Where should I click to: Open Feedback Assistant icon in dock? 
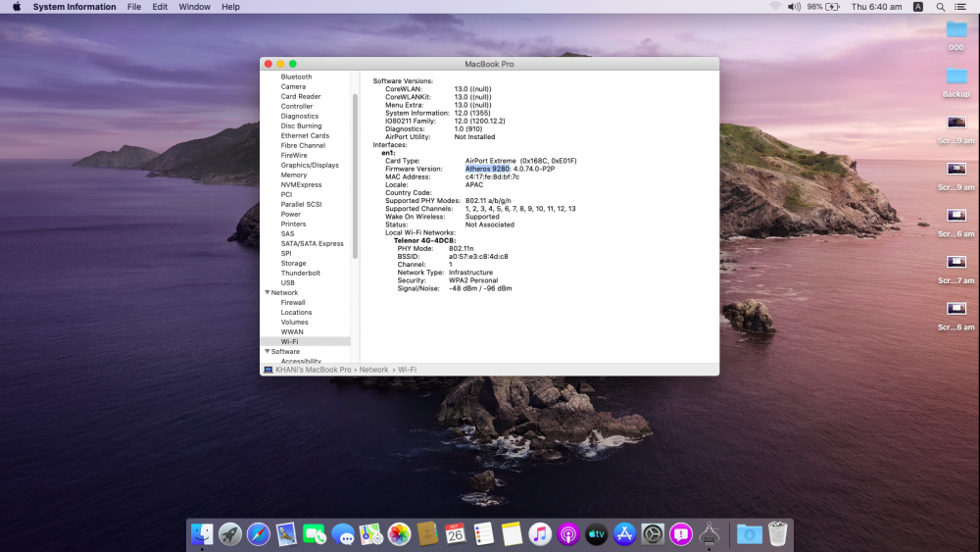pyautogui.click(x=681, y=534)
